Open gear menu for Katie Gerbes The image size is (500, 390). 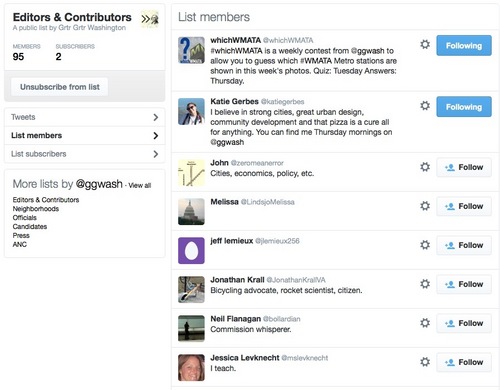[425, 106]
